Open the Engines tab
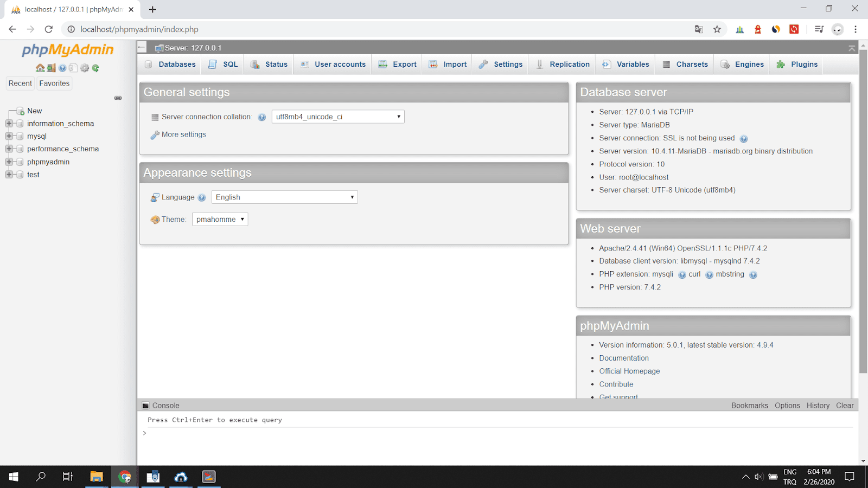 click(x=742, y=65)
